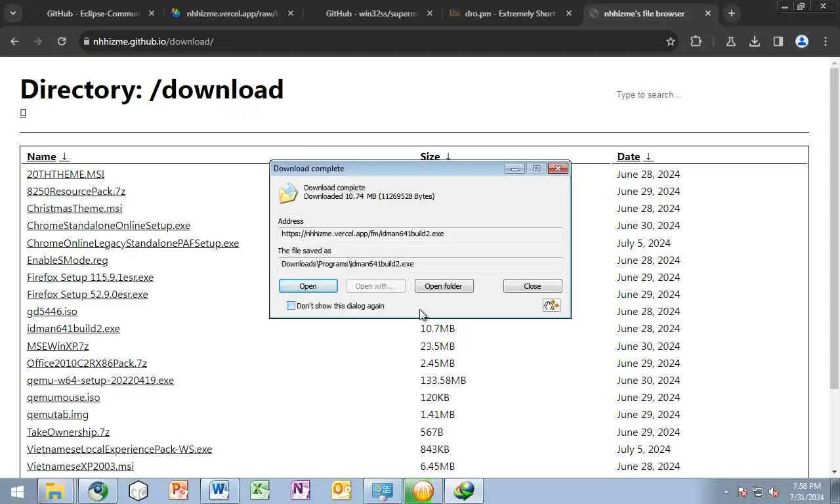Open the Extensions puzzle icon
This screenshot has width=840, height=504.
coord(696,41)
